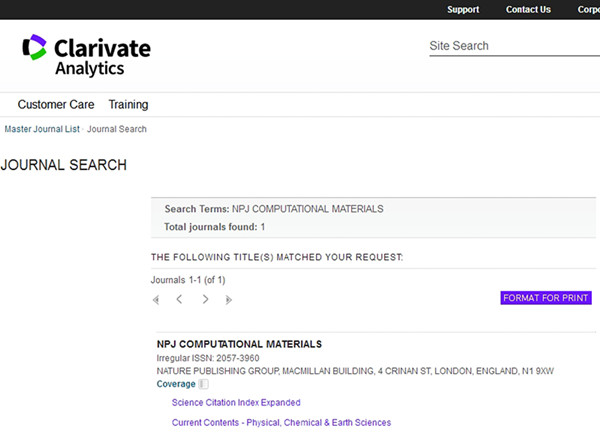Go to first page of journal results
Image resolution: width=600 pixels, height=433 pixels.
[x=156, y=300]
